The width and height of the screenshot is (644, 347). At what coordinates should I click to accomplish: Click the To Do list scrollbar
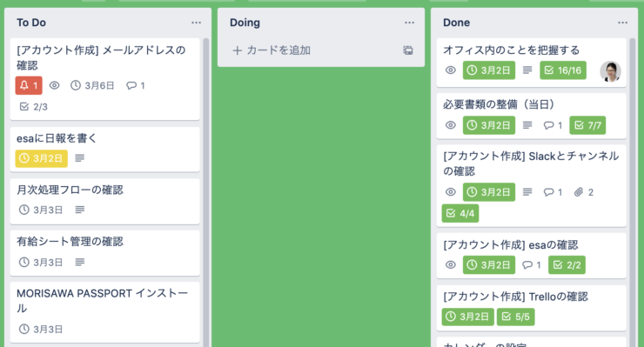point(205,192)
